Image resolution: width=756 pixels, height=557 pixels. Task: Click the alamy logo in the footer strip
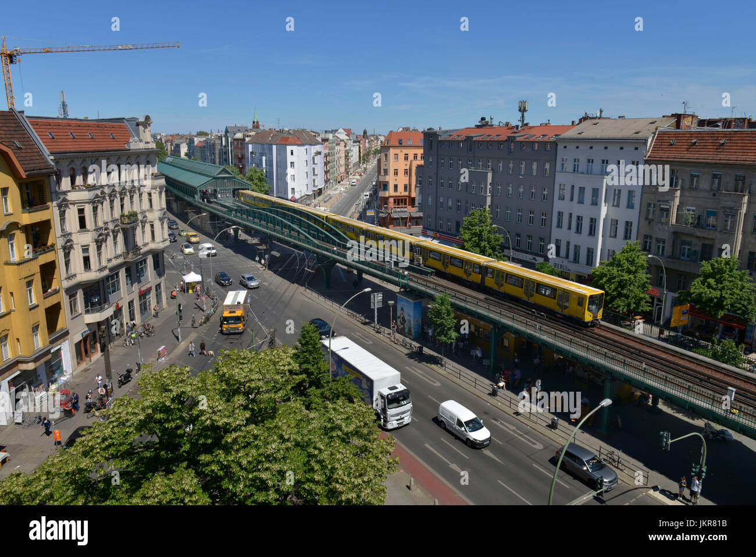(58, 531)
